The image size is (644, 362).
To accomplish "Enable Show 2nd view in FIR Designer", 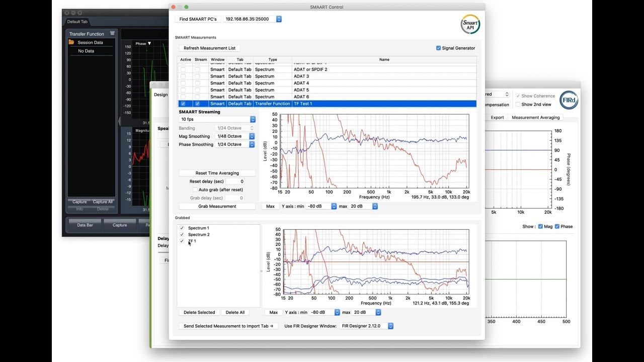I will [x=518, y=105].
